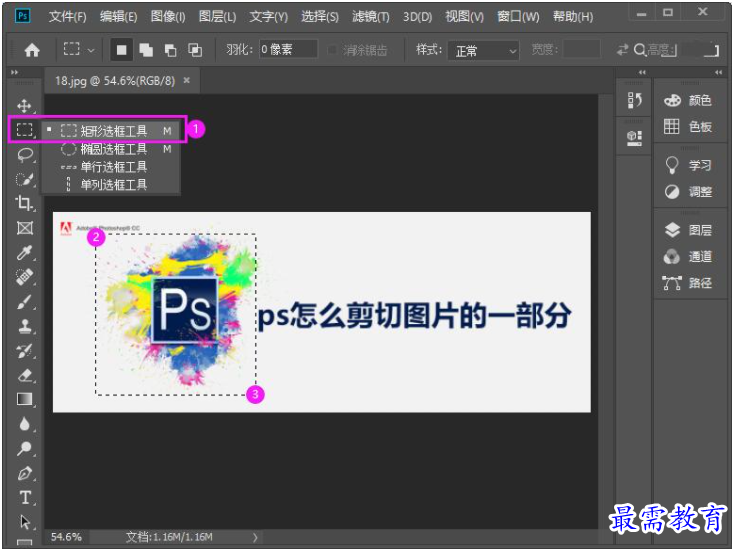The image size is (733, 550).
Task: Select the Path Selection tool
Action: [x=24, y=522]
